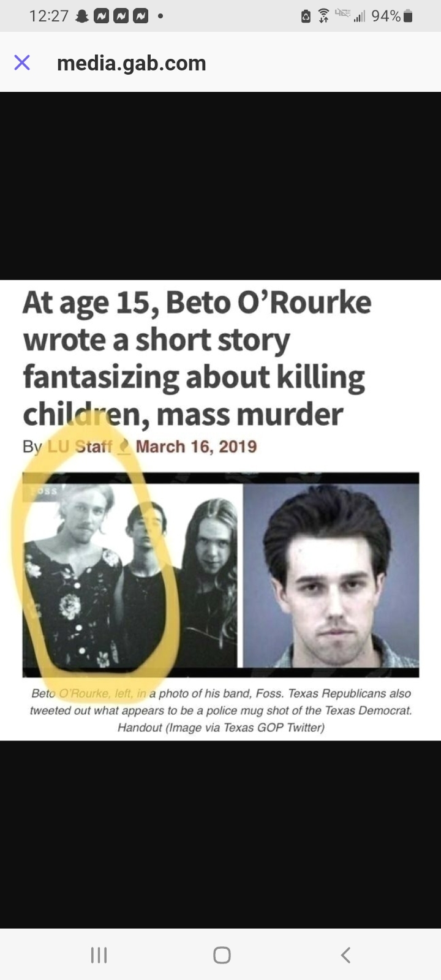Tap the cellular signal bars icon
The width and height of the screenshot is (441, 980).
360,17
